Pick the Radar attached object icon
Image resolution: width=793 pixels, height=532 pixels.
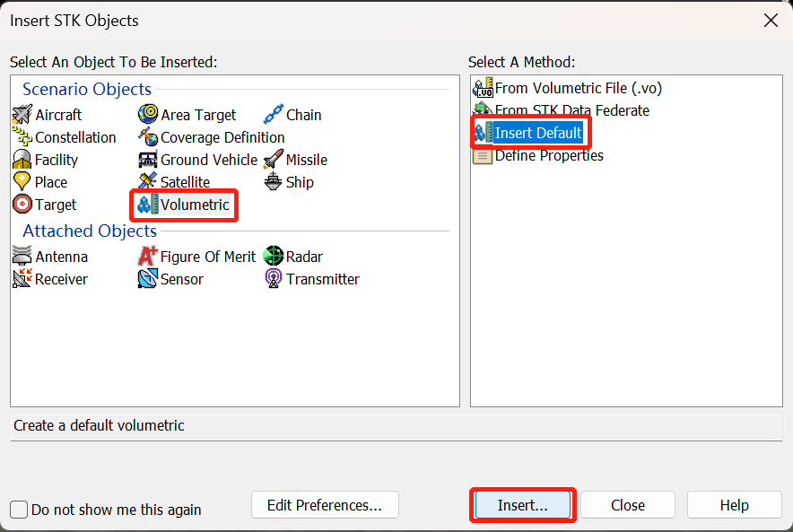pyautogui.click(x=274, y=257)
